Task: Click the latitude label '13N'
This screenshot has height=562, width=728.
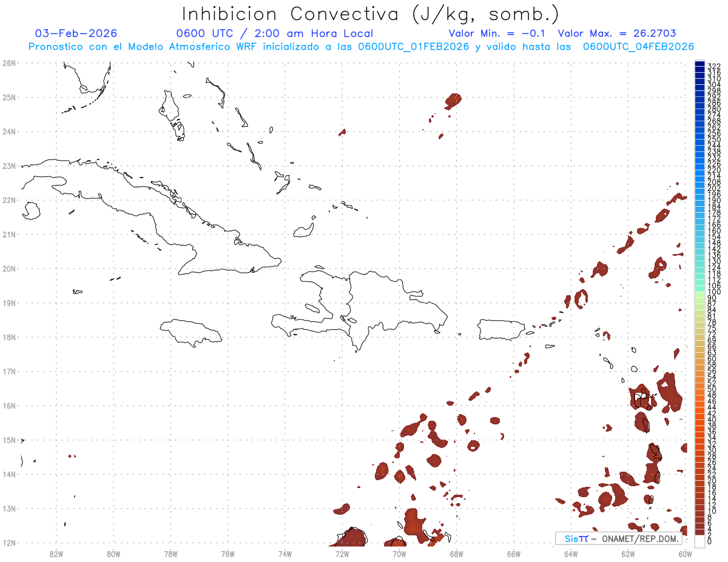Action: [9, 508]
